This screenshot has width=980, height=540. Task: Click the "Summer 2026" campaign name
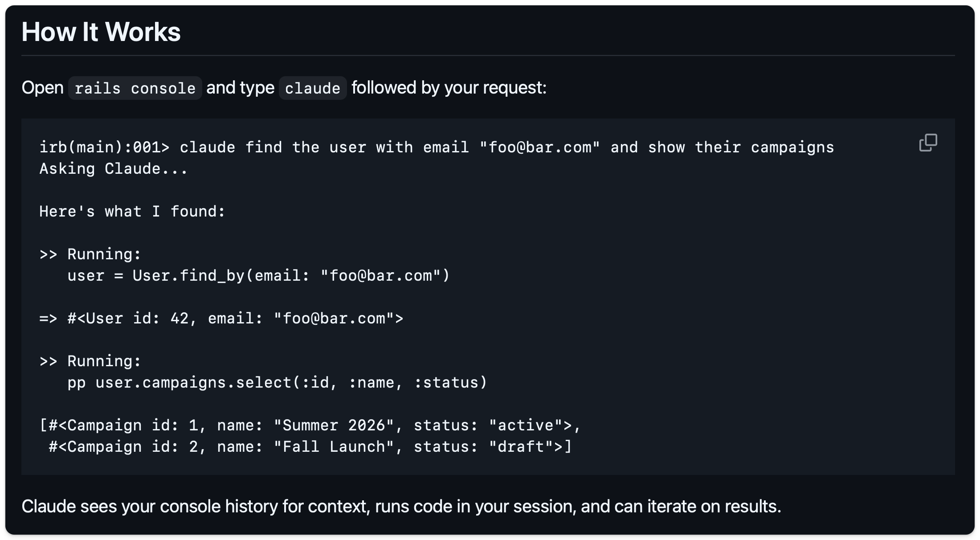coord(334,425)
